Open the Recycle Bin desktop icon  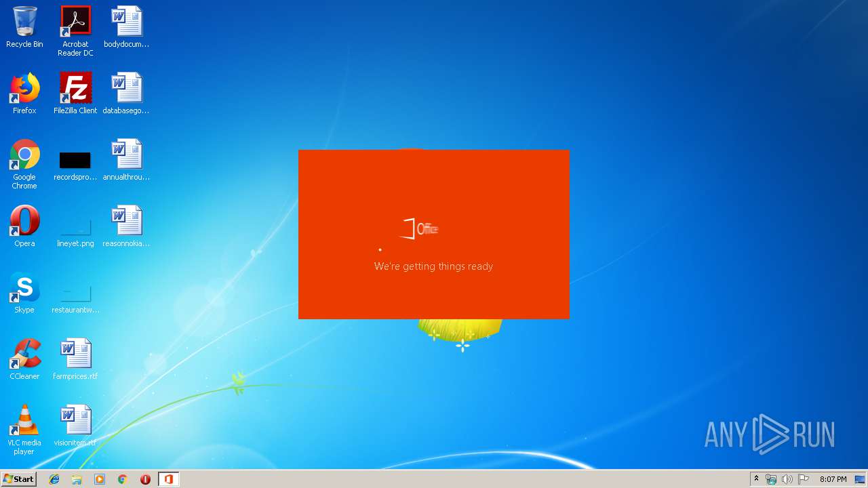(24, 28)
